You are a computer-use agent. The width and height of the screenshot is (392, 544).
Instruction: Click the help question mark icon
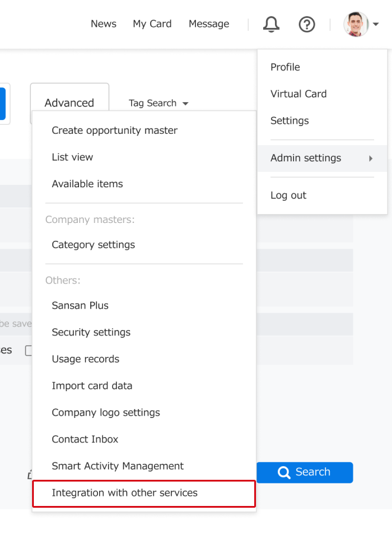pyautogui.click(x=307, y=24)
